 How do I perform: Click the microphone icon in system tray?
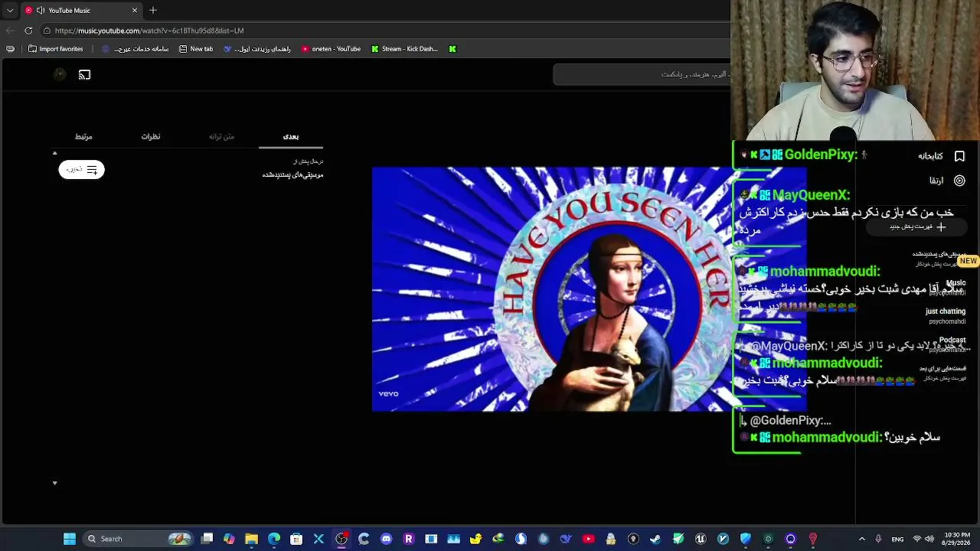pos(878,539)
